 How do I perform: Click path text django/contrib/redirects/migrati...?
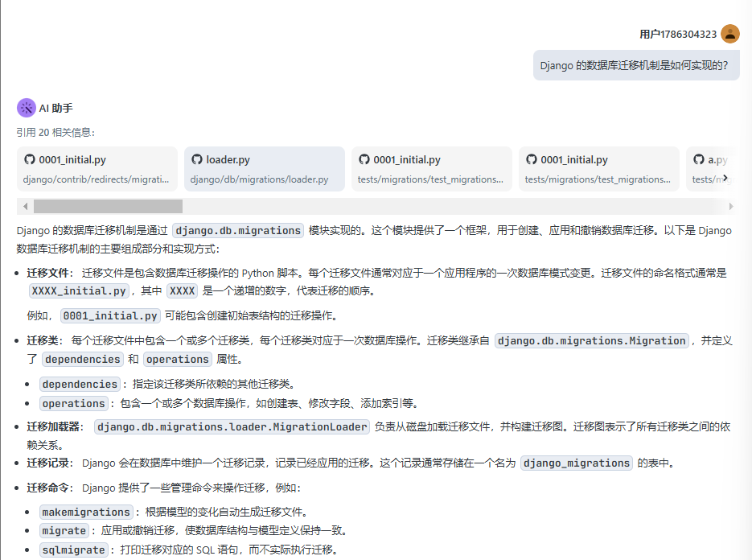[x=96, y=179]
